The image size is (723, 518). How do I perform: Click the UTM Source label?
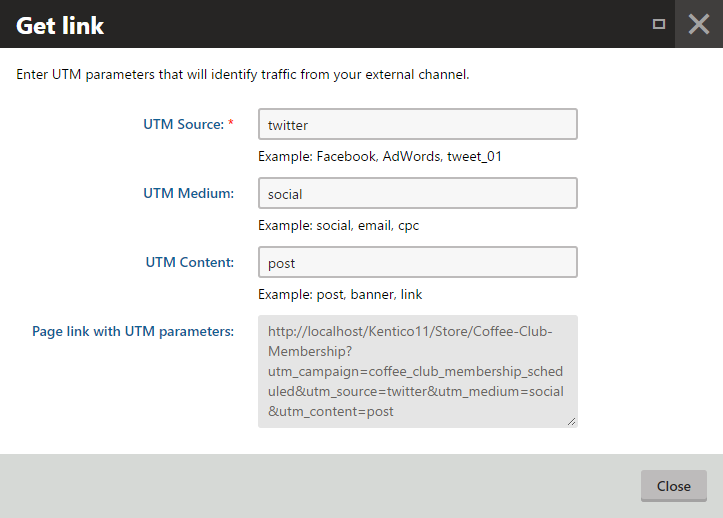[183, 125]
